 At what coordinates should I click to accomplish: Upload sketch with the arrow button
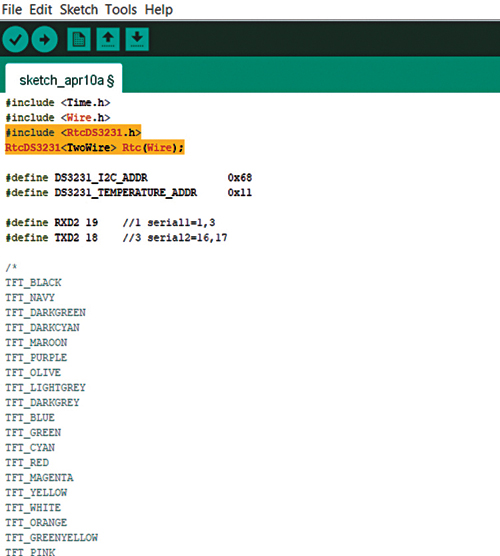[x=45, y=39]
